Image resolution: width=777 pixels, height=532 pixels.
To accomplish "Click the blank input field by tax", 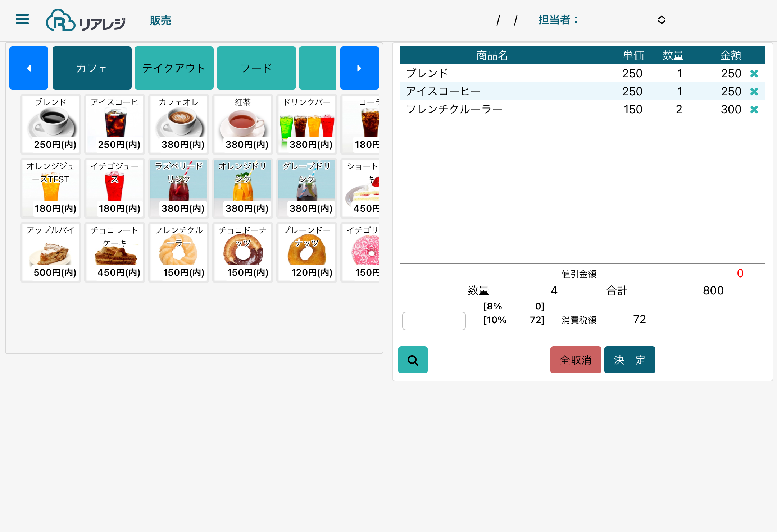I will pyautogui.click(x=433, y=321).
